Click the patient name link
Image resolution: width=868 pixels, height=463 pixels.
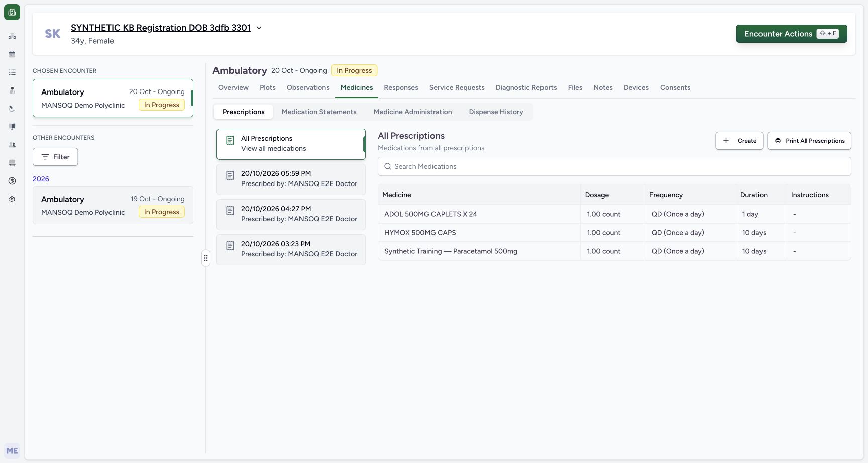point(161,28)
